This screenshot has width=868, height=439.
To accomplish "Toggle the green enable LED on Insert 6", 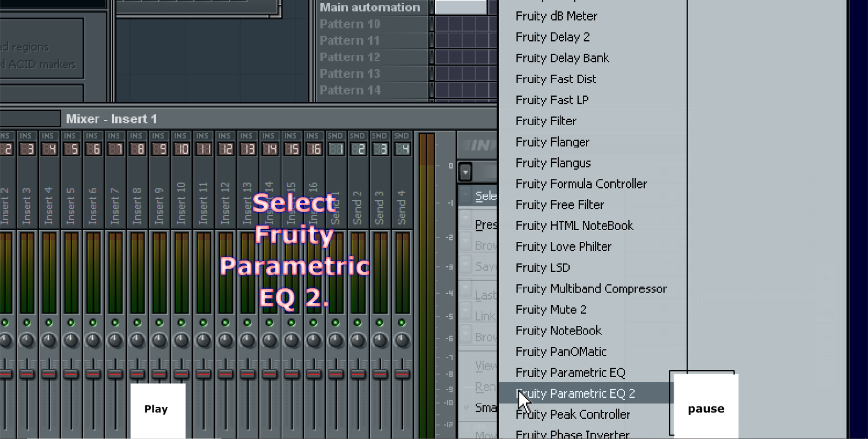I will click(x=93, y=323).
